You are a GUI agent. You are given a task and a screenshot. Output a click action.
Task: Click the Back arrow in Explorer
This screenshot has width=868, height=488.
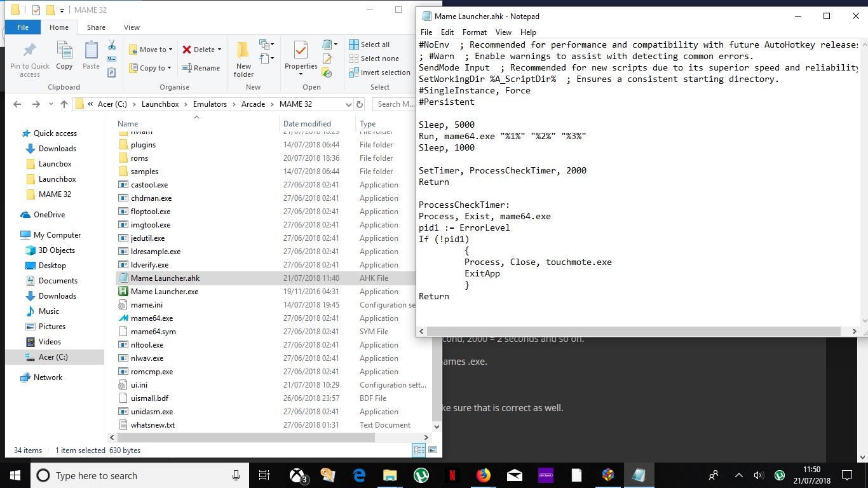[x=17, y=104]
